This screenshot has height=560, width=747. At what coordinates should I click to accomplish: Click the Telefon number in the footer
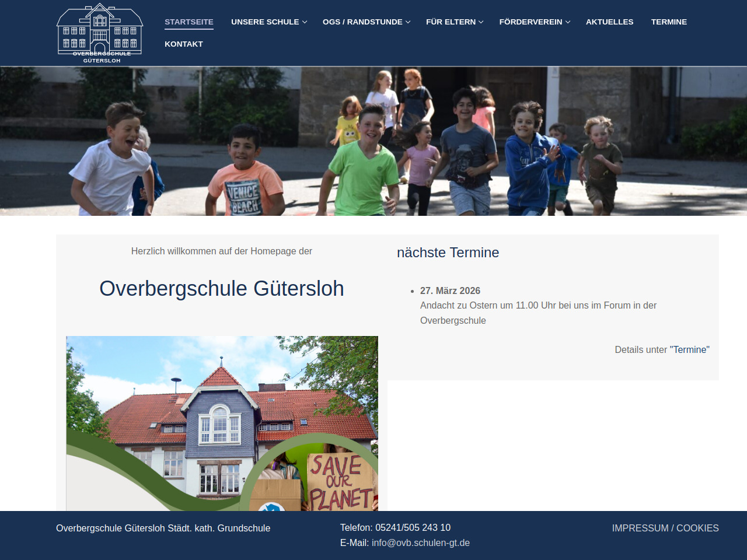tap(413, 527)
